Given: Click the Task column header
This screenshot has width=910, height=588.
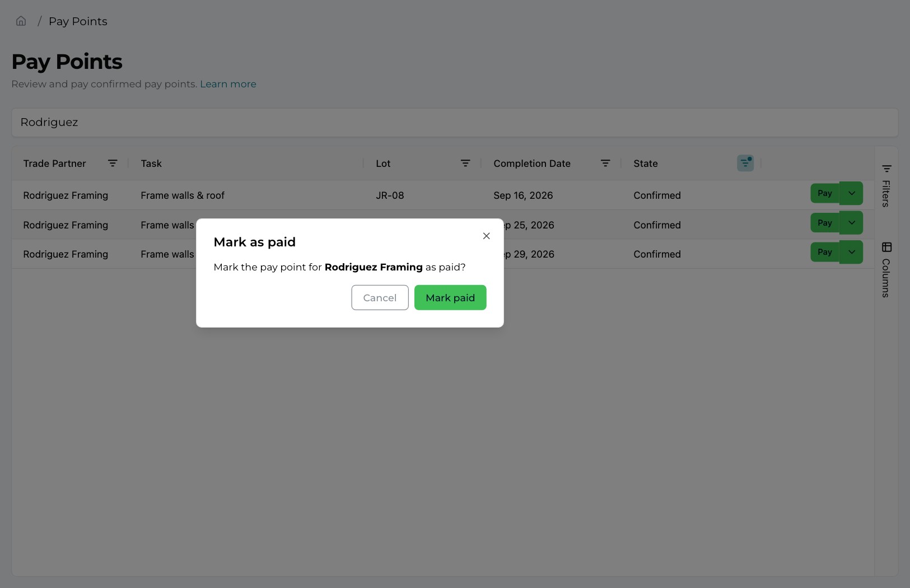Looking at the screenshot, I should [x=151, y=164].
